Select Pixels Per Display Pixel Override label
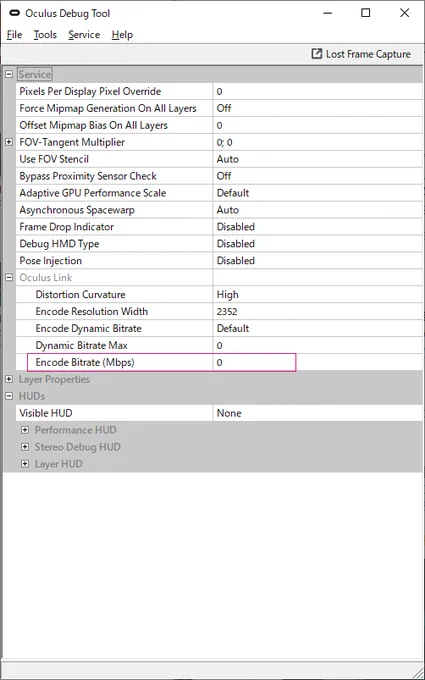The width and height of the screenshot is (425, 680). (90, 92)
